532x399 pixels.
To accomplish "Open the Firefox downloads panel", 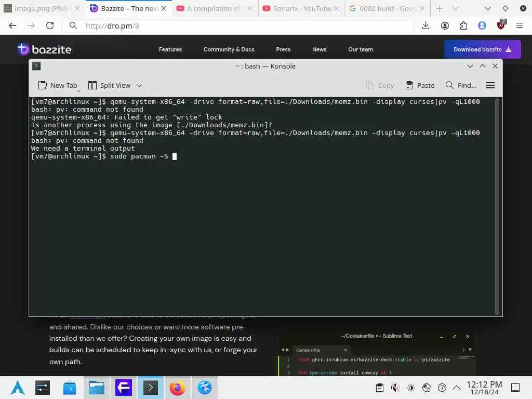I will (x=426, y=26).
